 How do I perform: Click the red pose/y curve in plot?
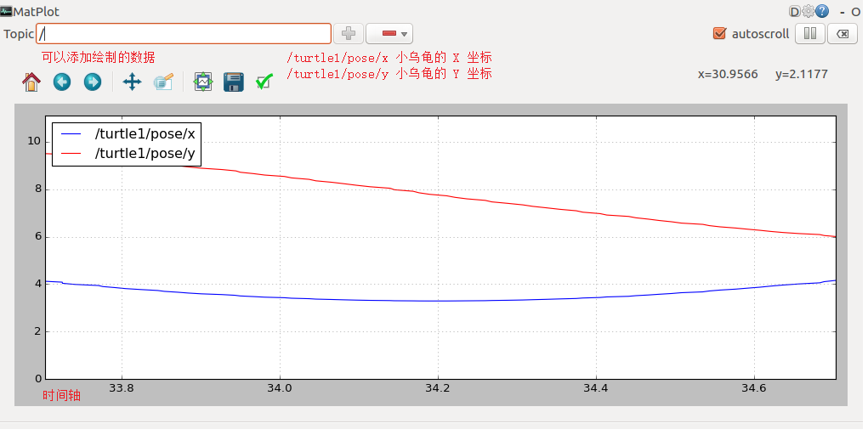click(x=439, y=195)
